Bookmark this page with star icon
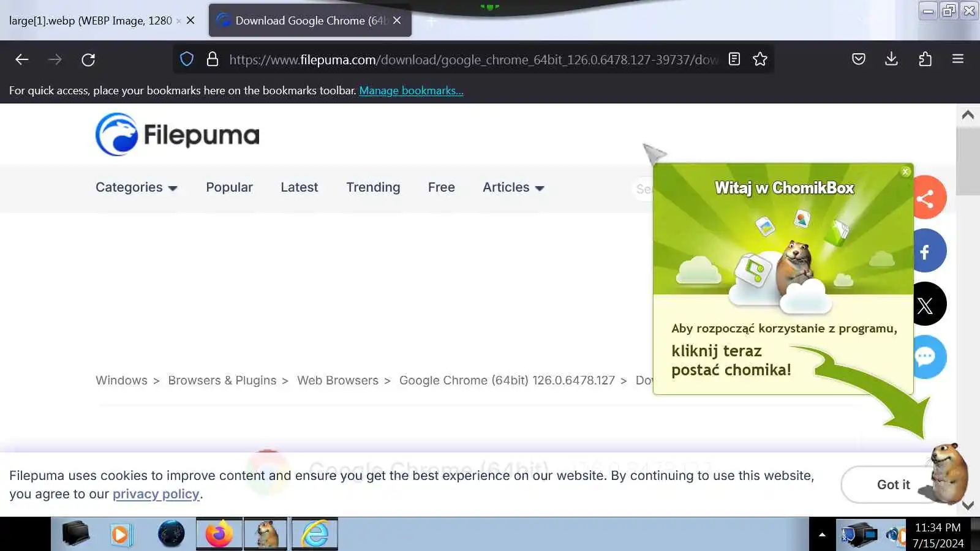 tap(760, 59)
